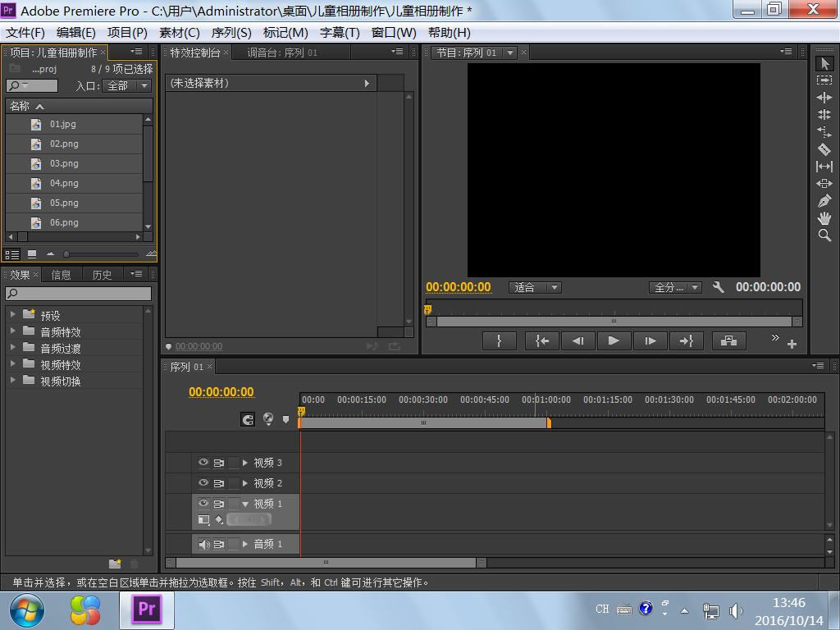Open the 序列(S) menu

(x=231, y=33)
